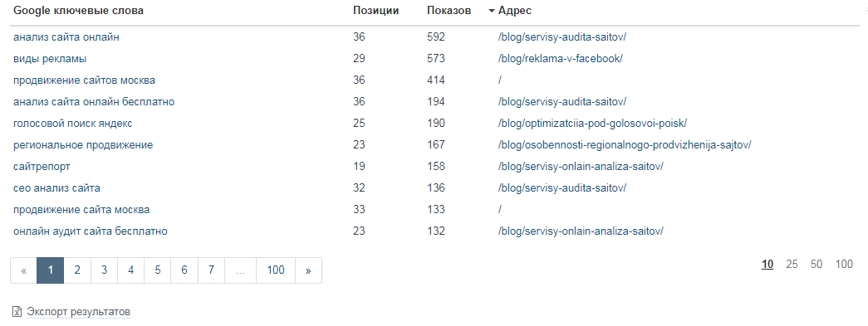Click the sort arrow beside Адрес header

click(x=491, y=11)
